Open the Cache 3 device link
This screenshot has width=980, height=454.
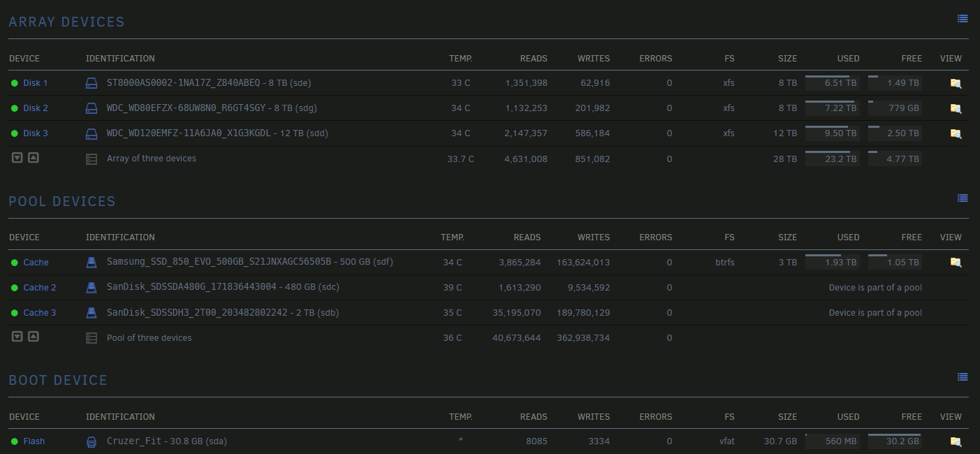(x=40, y=313)
